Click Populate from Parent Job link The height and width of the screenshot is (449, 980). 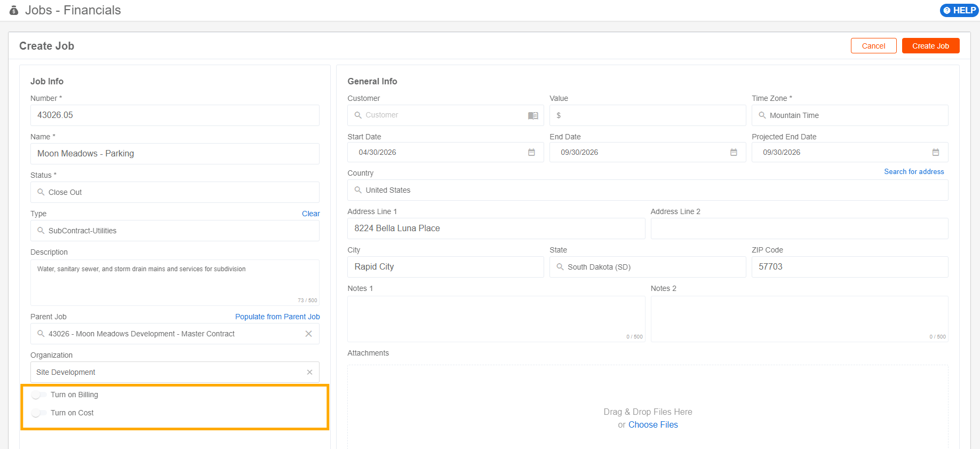(x=277, y=317)
